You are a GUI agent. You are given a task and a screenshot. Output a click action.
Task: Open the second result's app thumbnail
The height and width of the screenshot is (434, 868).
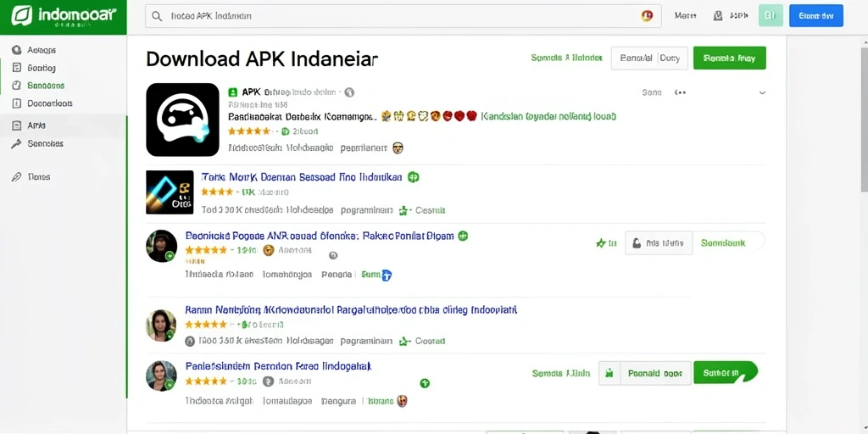point(170,192)
